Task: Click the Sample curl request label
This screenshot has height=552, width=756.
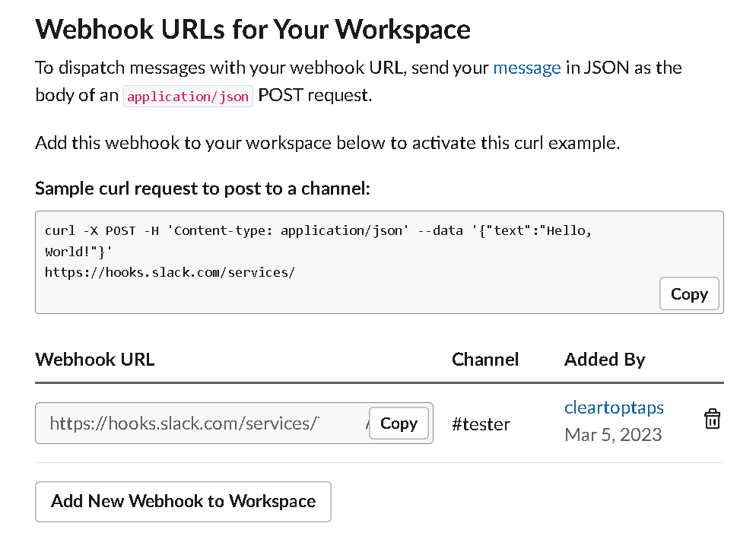Action: tap(202, 189)
